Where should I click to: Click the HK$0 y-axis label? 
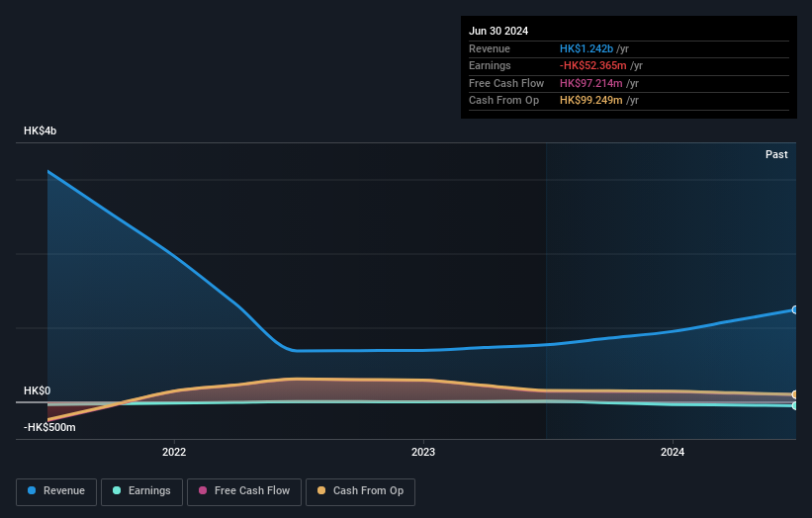click(38, 390)
